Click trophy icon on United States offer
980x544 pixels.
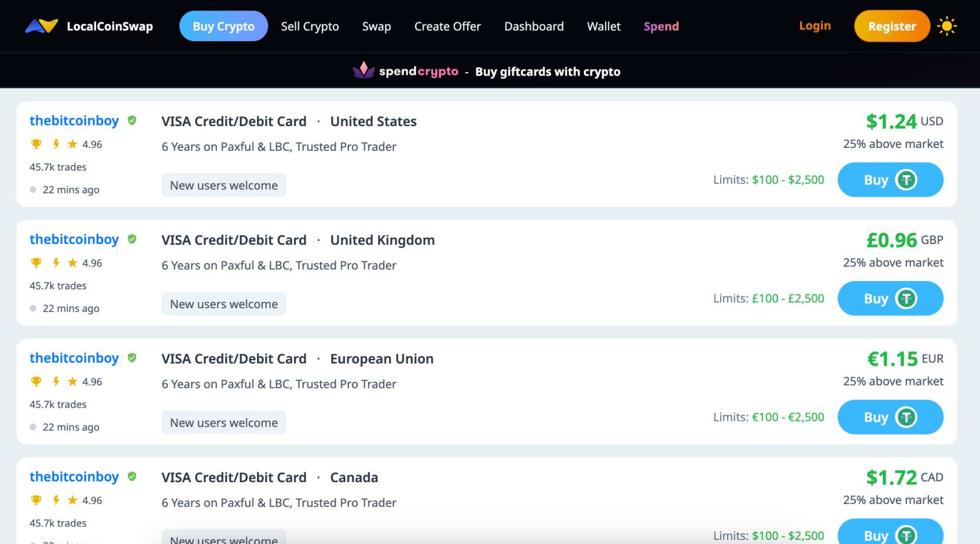(37, 144)
